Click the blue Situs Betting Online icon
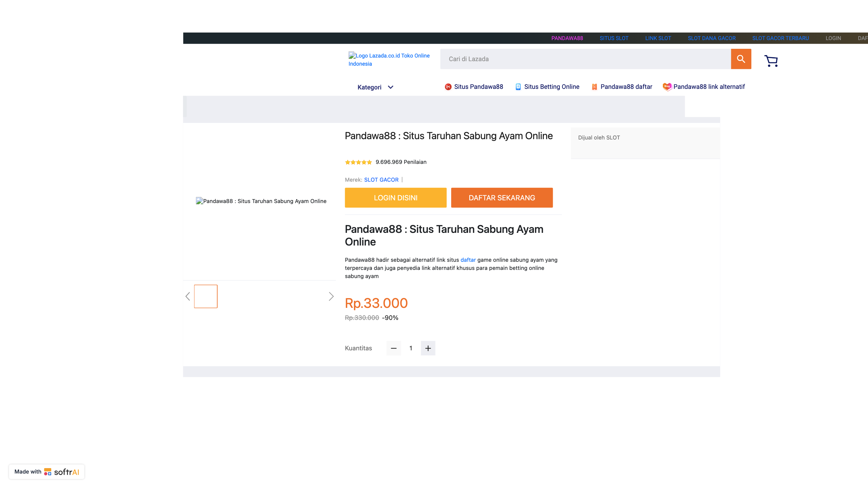Screen dimensions: 868x488 (x=518, y=87)
